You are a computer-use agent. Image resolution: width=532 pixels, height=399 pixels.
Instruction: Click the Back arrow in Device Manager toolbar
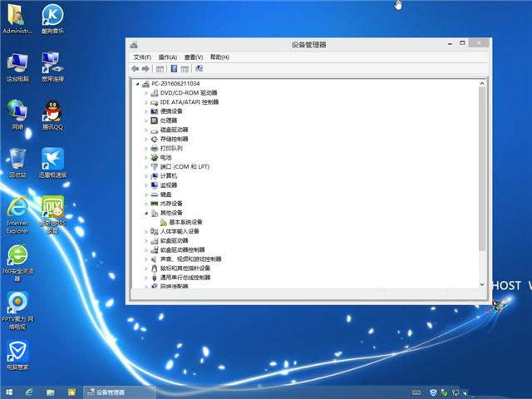click(x=135, y=69)
